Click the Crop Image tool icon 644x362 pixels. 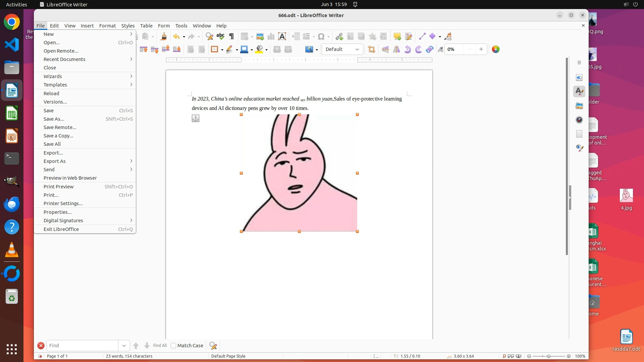tap(371, 49)
